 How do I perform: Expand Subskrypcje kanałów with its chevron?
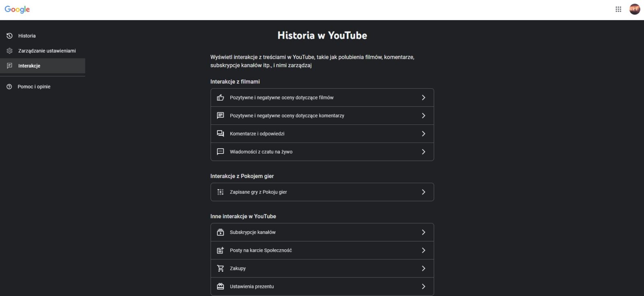pos(423,232)
